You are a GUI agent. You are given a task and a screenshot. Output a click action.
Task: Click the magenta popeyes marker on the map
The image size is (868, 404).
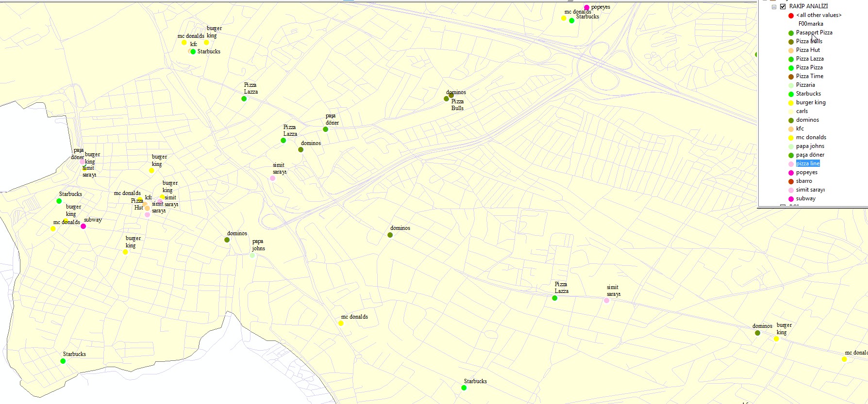(x=586, y=7)
